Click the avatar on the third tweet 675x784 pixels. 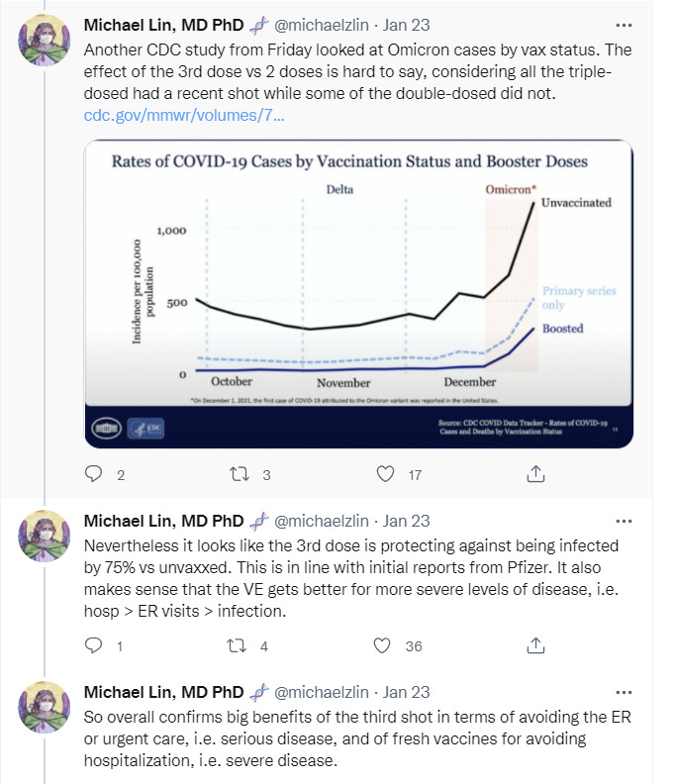point(44,707)
